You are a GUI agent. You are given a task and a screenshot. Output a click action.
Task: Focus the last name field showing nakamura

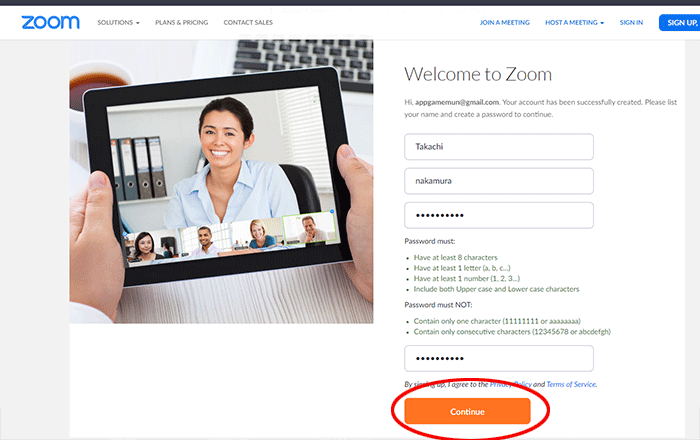(x=499, y=181)
